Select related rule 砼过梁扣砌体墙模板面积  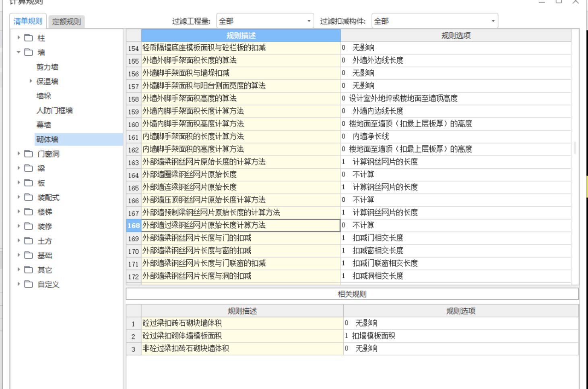242,336
